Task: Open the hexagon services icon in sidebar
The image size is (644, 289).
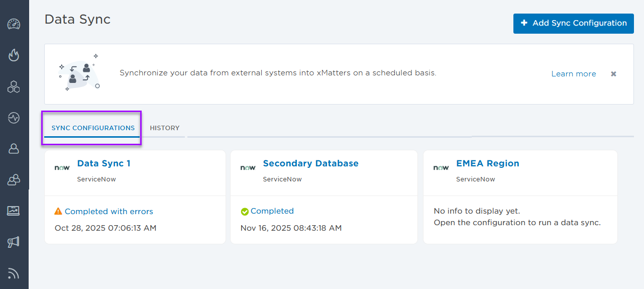Action: tap(14, 86)
